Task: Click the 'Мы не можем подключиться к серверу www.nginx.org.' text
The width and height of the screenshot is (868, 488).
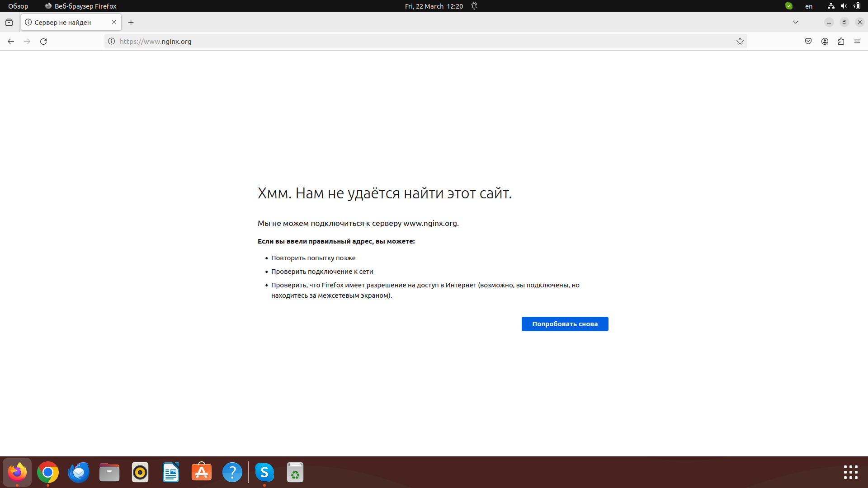Action: pos(358,223)
